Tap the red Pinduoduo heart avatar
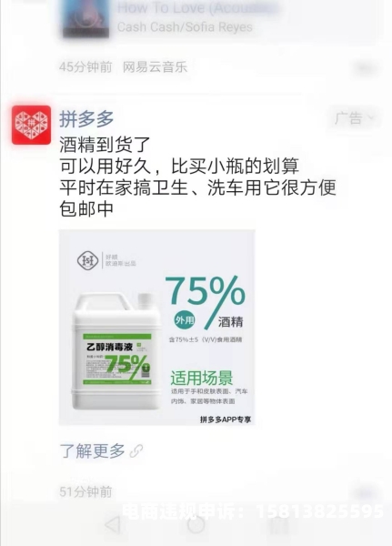 [x=31, y=125]
